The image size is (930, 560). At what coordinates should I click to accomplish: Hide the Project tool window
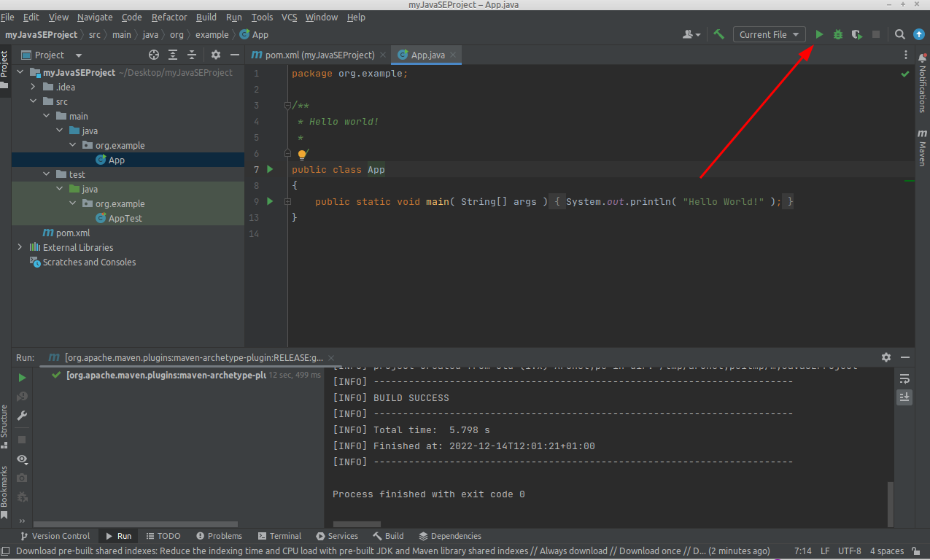click(x=235, y=55)
